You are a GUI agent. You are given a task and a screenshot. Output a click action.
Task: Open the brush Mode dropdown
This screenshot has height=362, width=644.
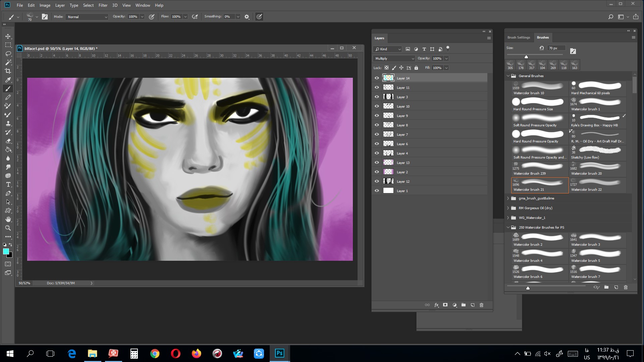pos(87,17)
